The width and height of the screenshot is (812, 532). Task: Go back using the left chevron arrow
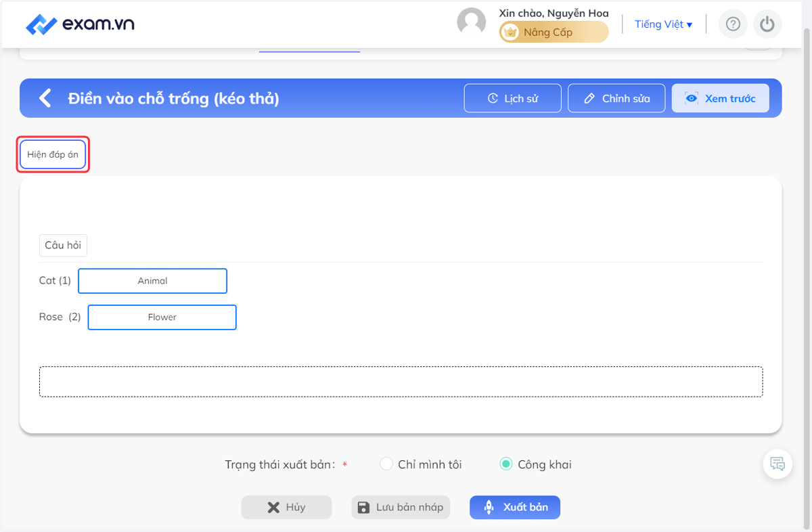point(45,98)
